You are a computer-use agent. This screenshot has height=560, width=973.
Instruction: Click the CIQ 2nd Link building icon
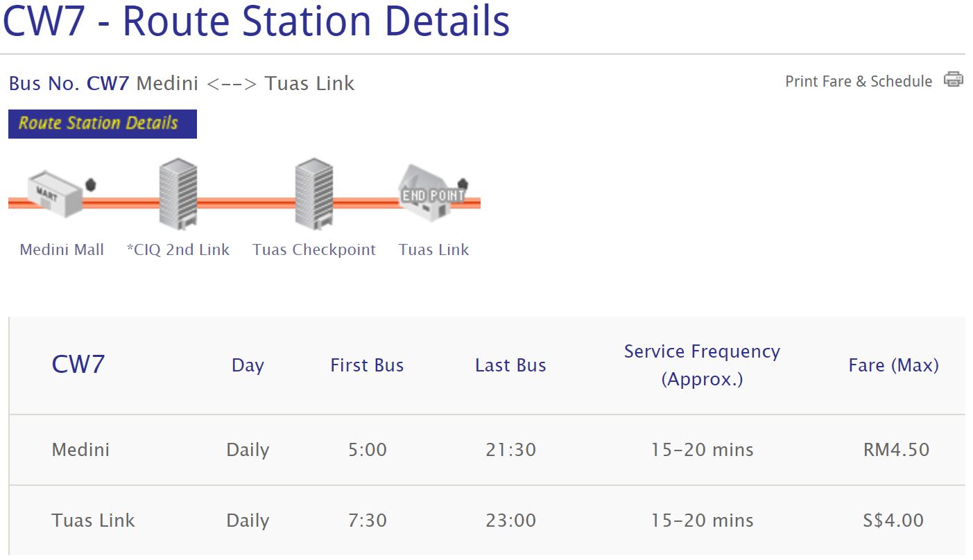pos(178,193)
